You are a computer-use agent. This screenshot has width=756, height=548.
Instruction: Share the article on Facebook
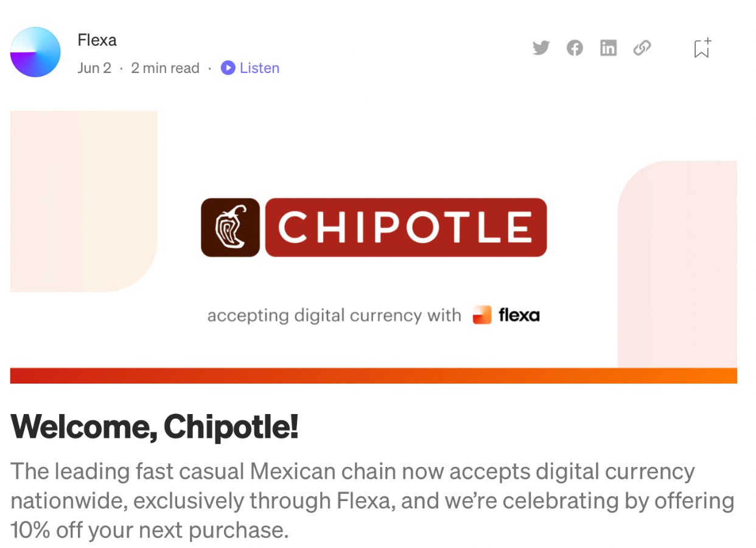[x=574, y=47]
